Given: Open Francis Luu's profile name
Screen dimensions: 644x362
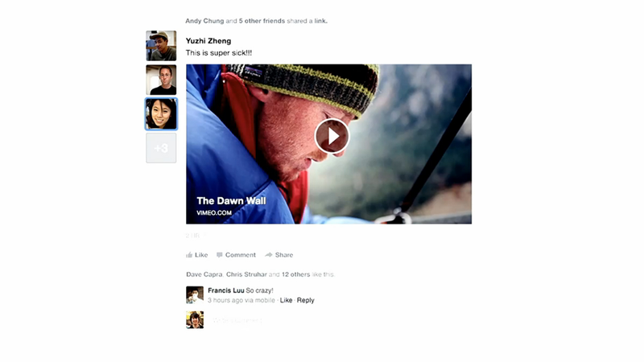Looking at the screenshot, I should (226, 290).
